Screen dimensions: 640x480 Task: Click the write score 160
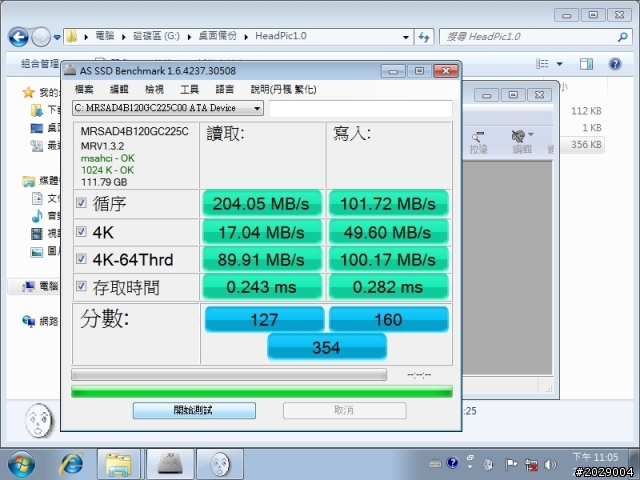pos(389,319)
